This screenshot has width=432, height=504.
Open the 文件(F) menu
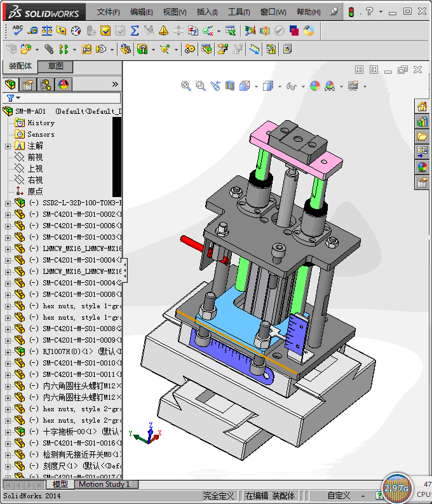(108, 12)
